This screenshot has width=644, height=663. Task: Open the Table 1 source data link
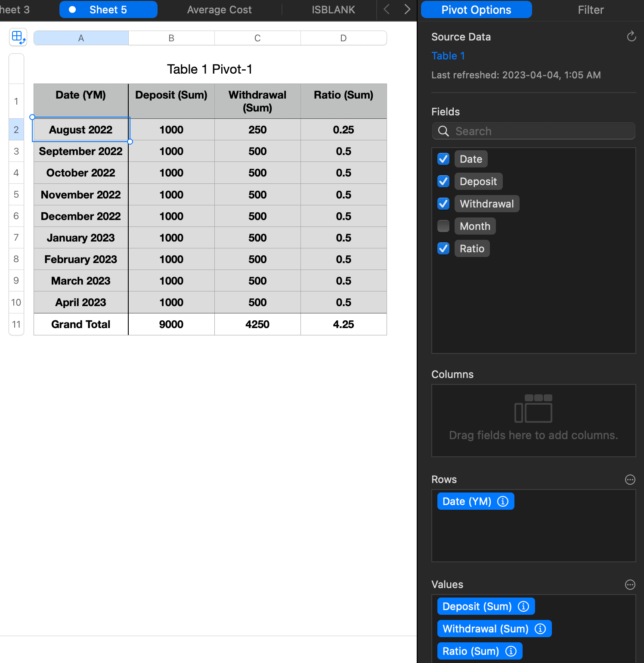(x=448, y=56)
